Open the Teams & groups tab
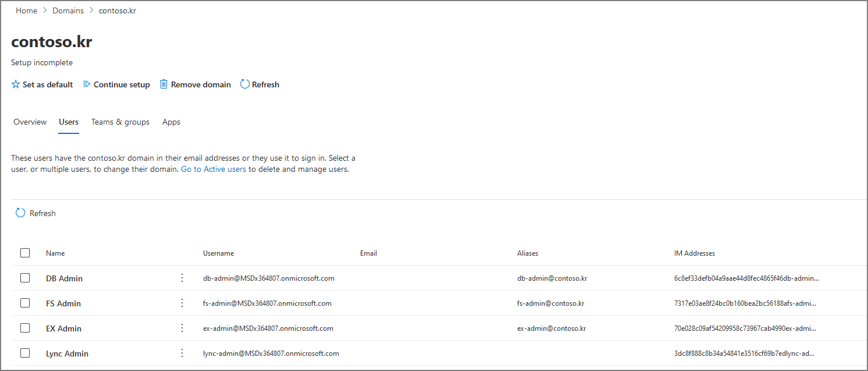 pyautogui.click(x=120, y=122)
